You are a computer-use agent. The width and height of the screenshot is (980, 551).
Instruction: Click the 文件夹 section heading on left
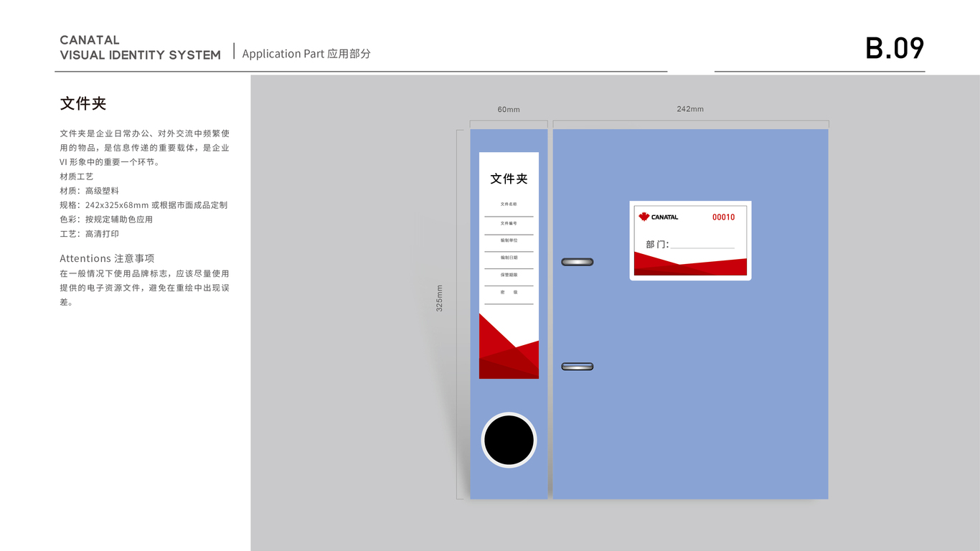[x=83, y=103]
